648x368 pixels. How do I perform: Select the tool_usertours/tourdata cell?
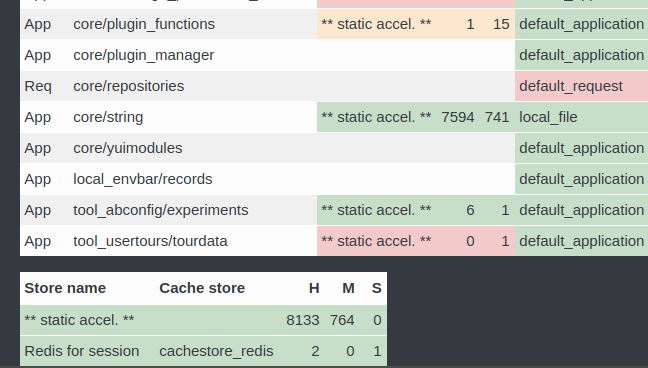click(x=150, y=241)
